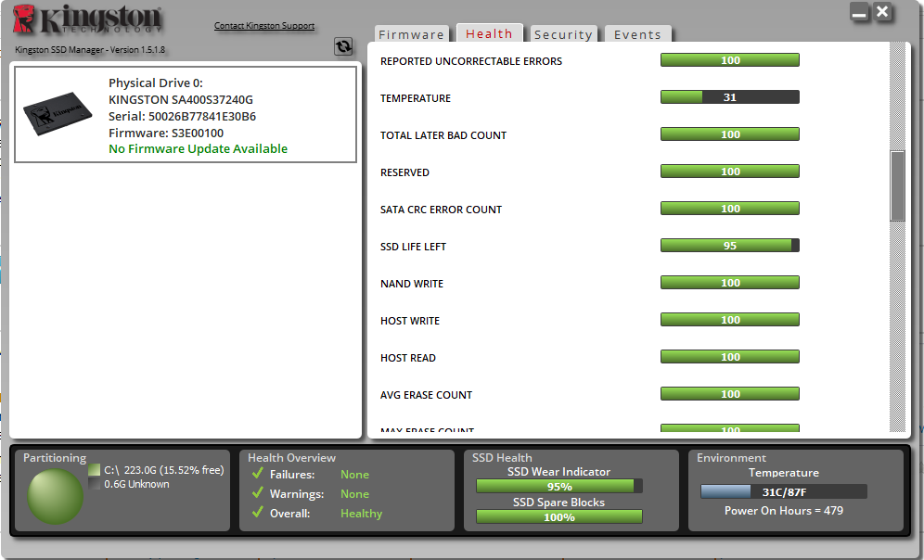Switch to the Firmware tab

click(411, 34)
